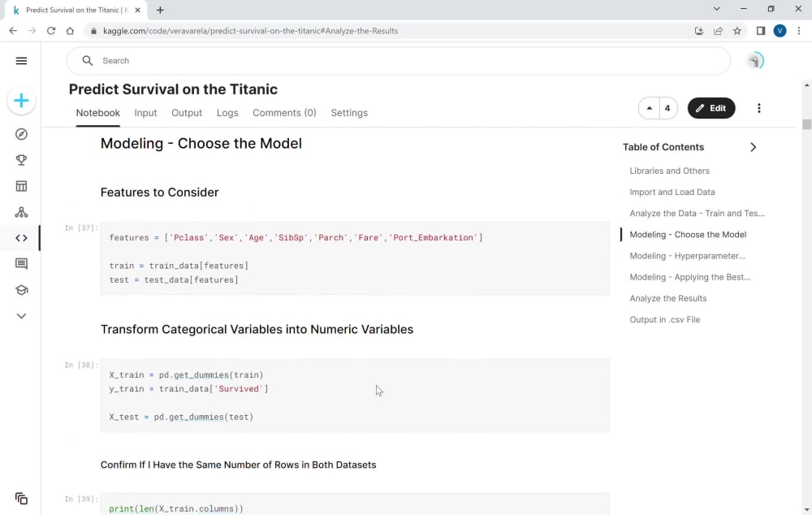Switch to the Logs tab
This screenshot has height=515, width=812.
tap(227, 113)
